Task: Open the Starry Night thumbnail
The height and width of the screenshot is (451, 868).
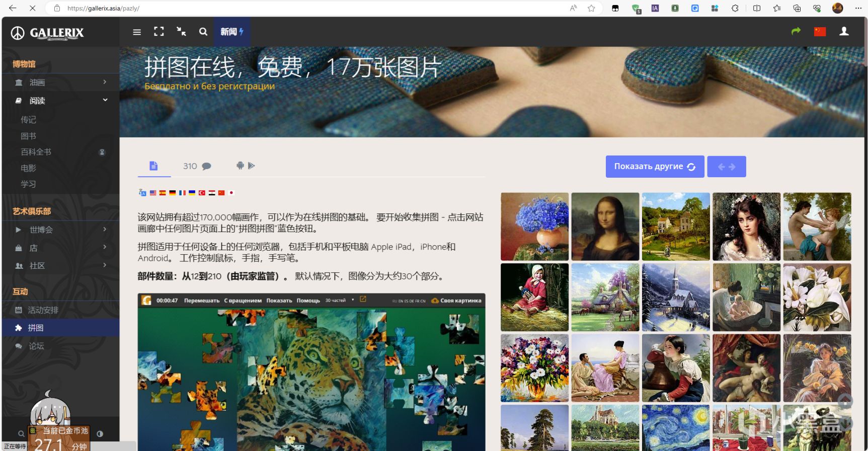Action: 676,428
